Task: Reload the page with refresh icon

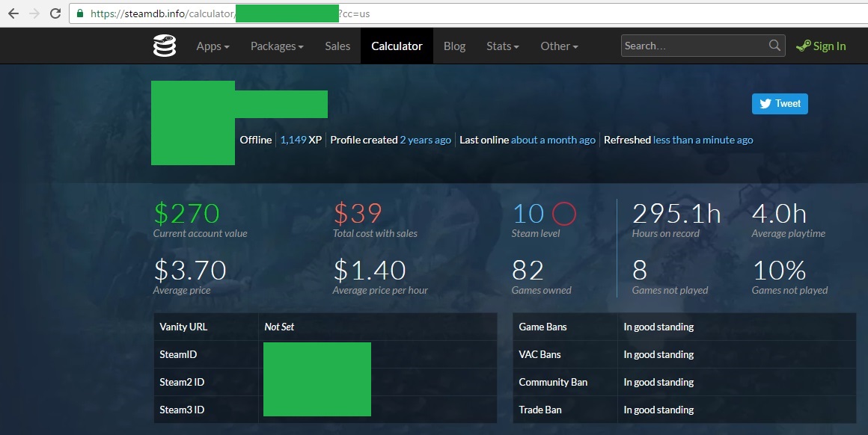Action: pos(55,13)
